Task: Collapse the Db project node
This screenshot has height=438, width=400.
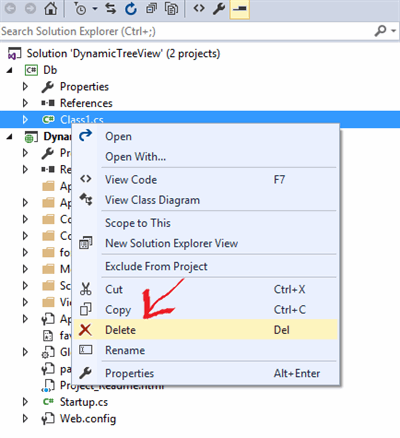Action: pyautogui.click(x=10, y=70)
